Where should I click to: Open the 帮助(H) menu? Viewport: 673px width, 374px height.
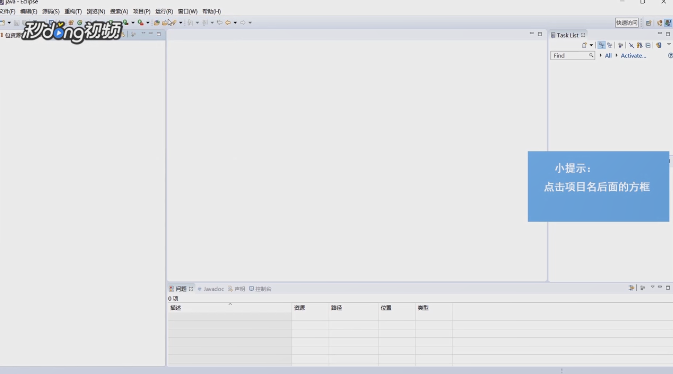point(212,12)
